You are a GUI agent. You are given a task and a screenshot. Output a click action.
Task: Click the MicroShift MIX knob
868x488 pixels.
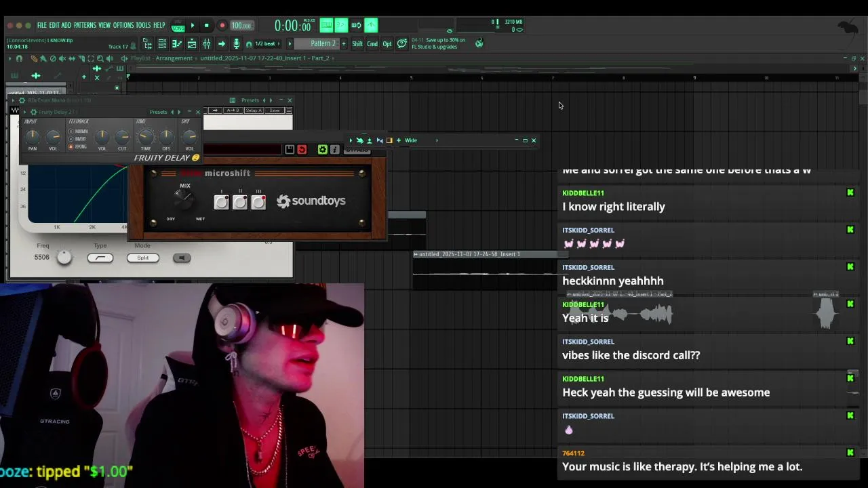pos(183,199)
